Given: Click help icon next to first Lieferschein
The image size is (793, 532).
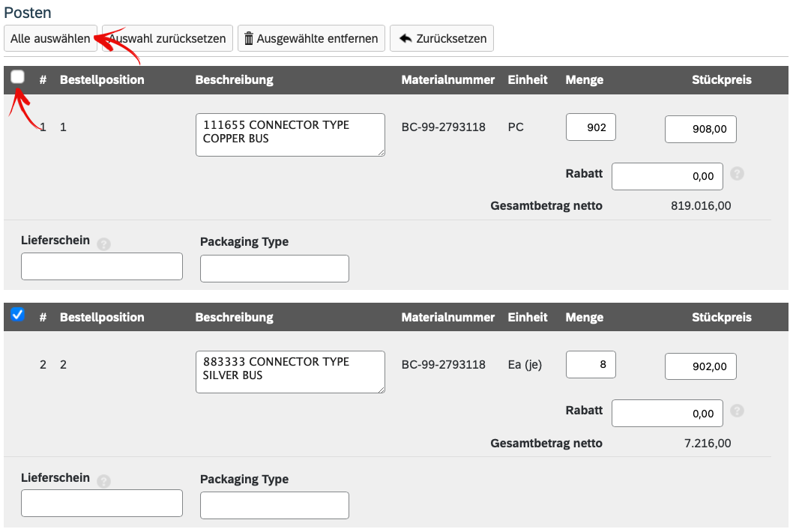Looking at the screenshot, I should (x=103, y=244).
